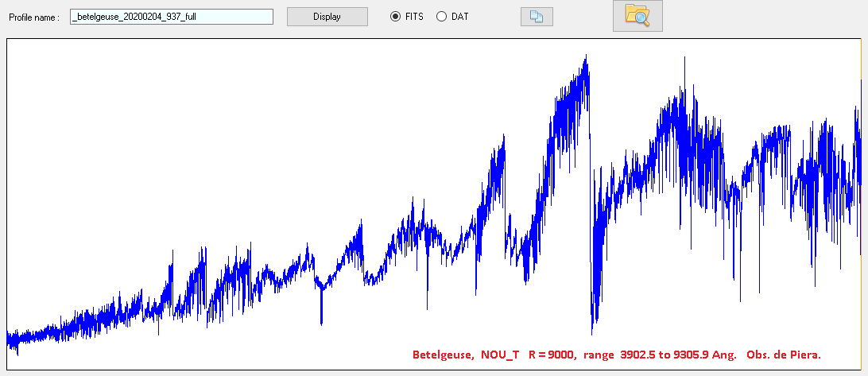Click the highest peak of the blue spectrum
The height and width of the screenshot is (376, 868).
[586, 57]
